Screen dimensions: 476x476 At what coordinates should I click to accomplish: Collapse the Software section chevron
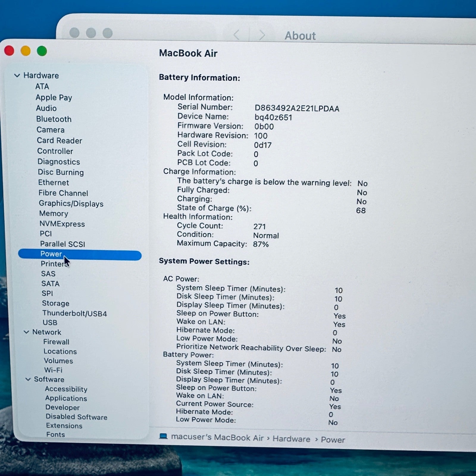(x=28, y=379)
